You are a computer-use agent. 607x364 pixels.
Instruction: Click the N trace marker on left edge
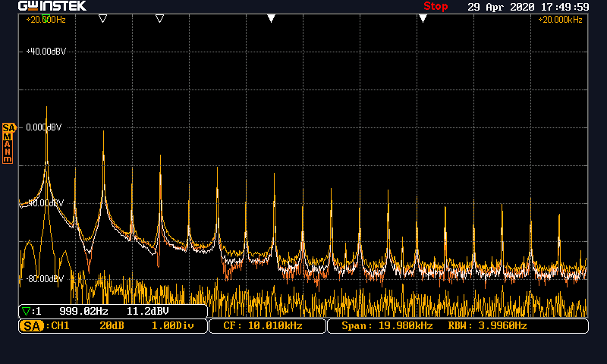point(8,151)
